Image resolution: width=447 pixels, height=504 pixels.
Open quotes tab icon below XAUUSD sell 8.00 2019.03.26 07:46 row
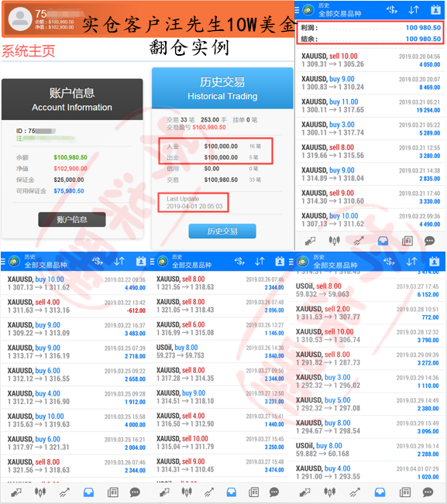pos(16,492)
